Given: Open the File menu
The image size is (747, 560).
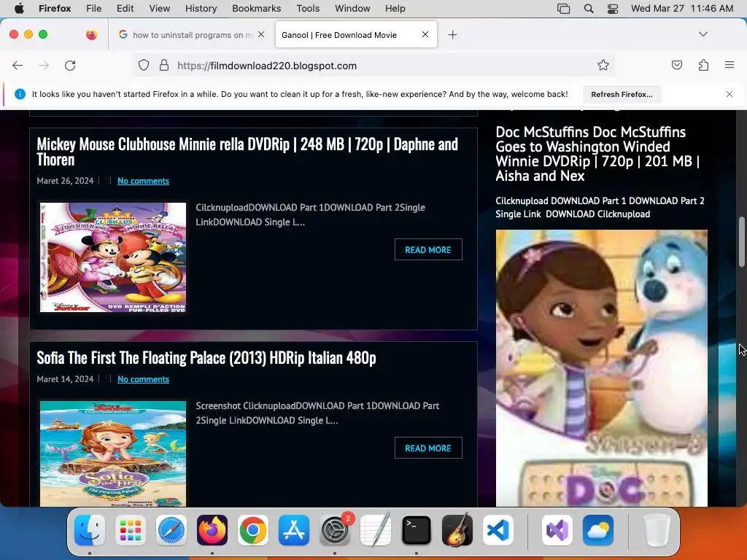Looking at the screenshot, I should [x=93, y=8].
